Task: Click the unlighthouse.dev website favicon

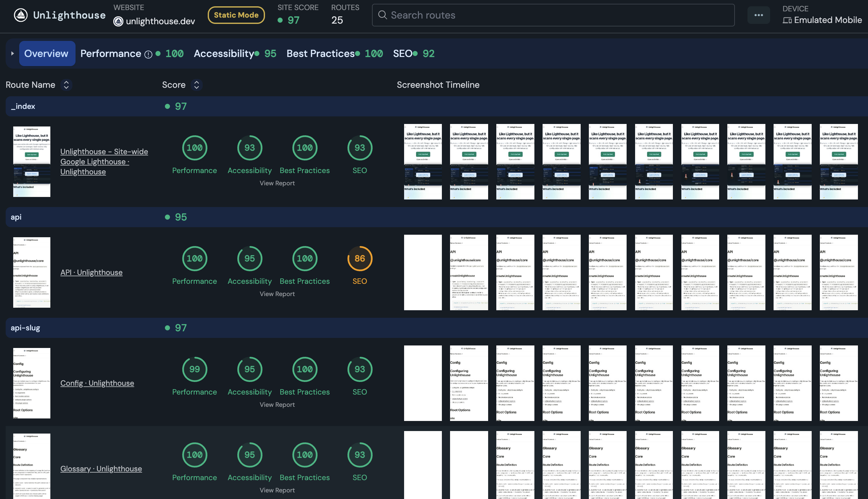Action: (x=118, y=21)
